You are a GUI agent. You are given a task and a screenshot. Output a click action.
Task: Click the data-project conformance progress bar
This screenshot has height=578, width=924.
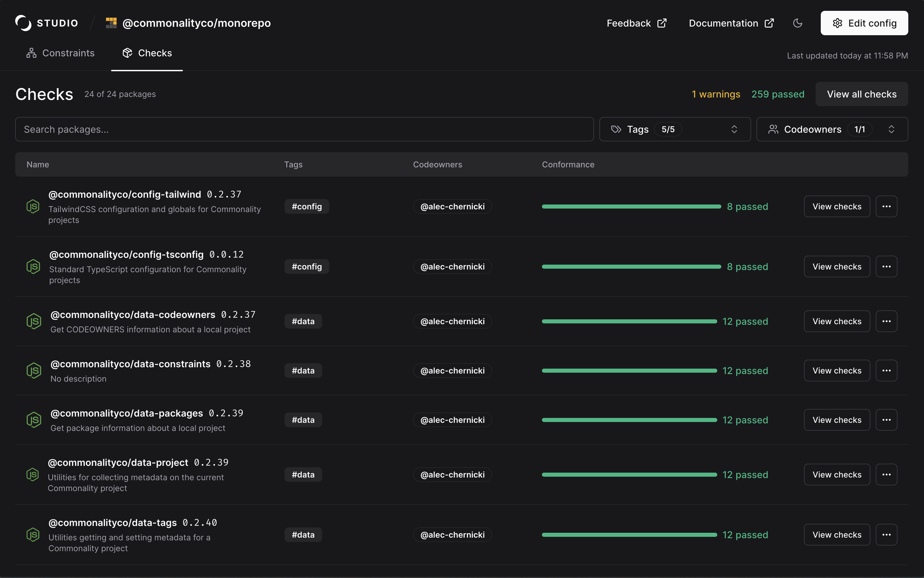point(629,475)
